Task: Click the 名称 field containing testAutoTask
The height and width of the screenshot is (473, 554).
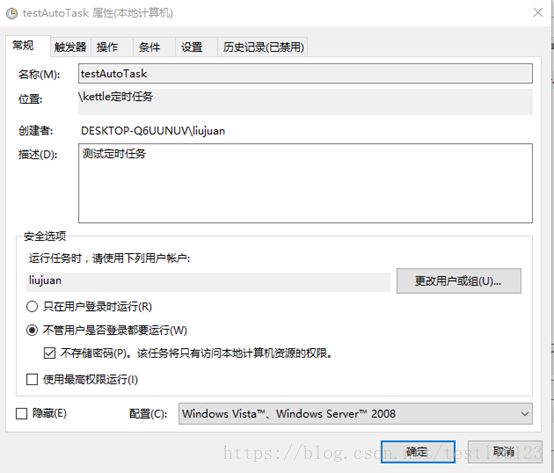Action: click(x=305, y=73)
